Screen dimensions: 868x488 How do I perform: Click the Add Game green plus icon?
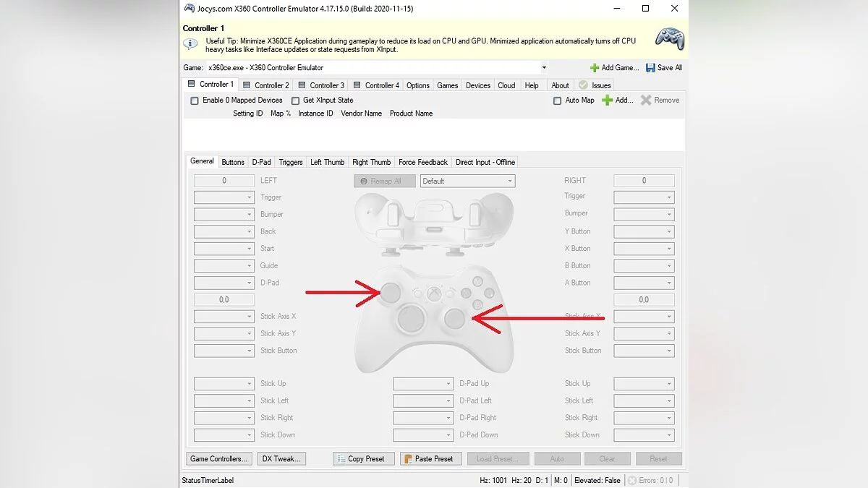click(x=595, y=68)
